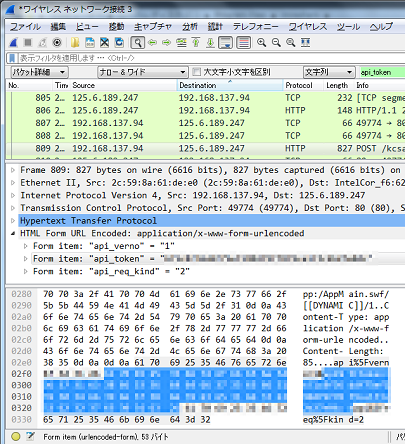Screen dimensions: 405x444
Task: Click the open capture file folder icon
Action: [75, 42]
